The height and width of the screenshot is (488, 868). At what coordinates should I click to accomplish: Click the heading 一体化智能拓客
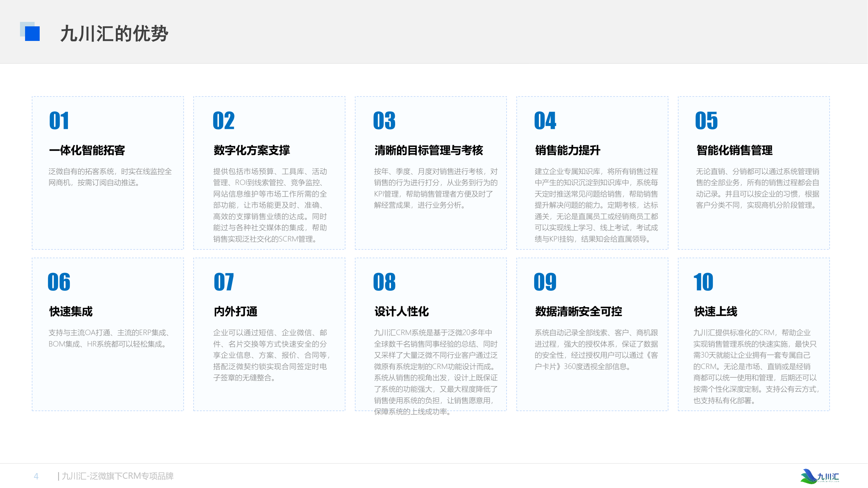87,150
